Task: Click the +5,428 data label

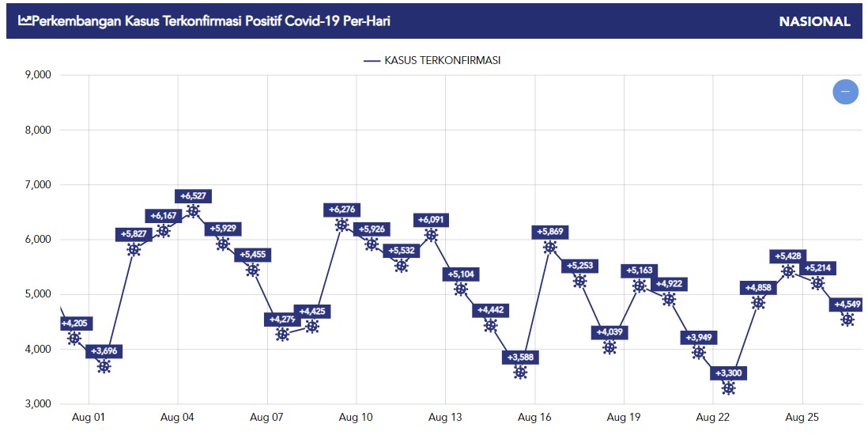Action: [787, 256]
